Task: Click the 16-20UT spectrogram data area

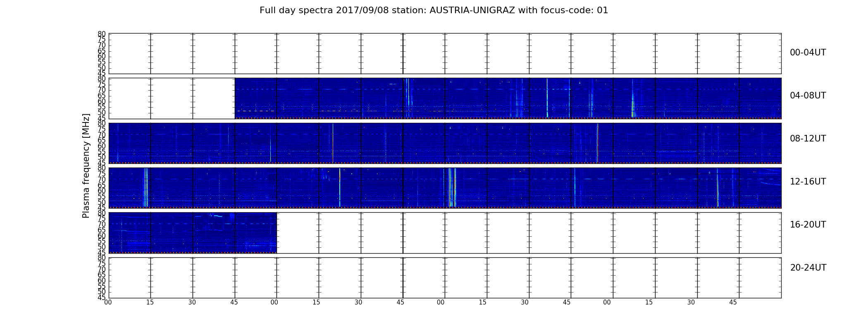Action: (x=193, y=233)
